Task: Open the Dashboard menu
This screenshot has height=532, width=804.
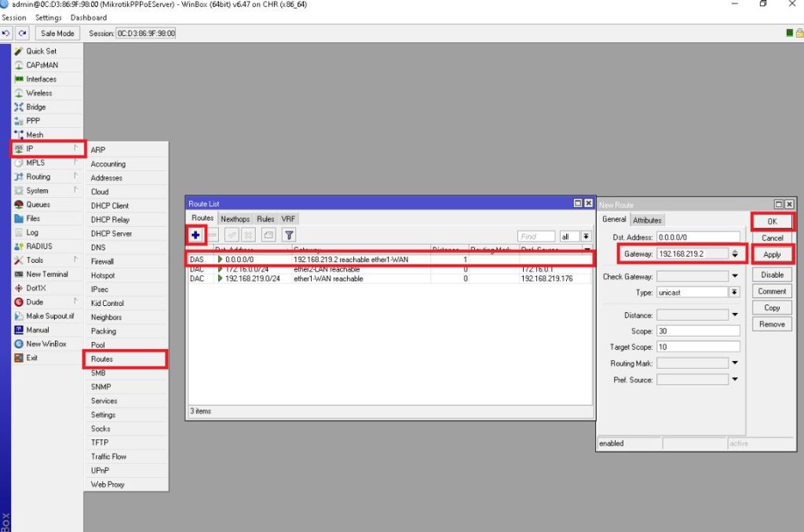Action: click(89, 17)
